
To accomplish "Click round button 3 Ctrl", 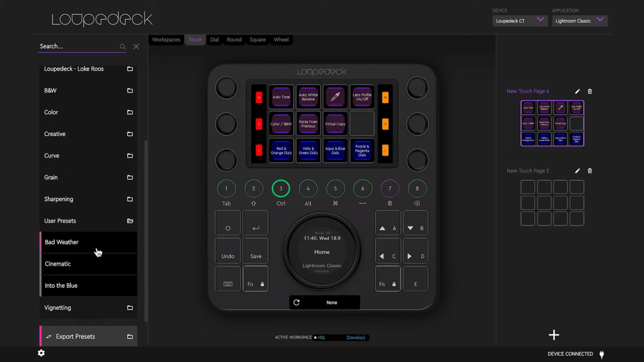I will click(281, 189).
